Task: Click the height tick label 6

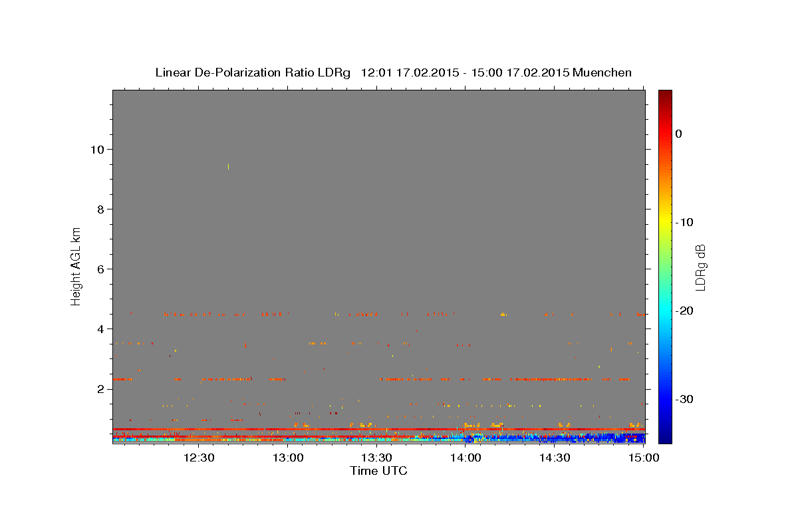Action: click(100, 269)
